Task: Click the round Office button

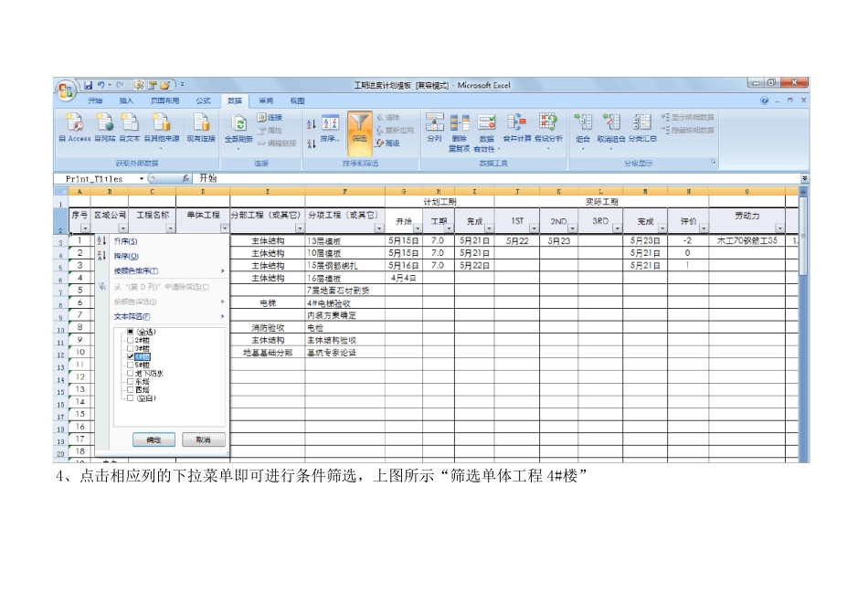Action: (66, 90)
